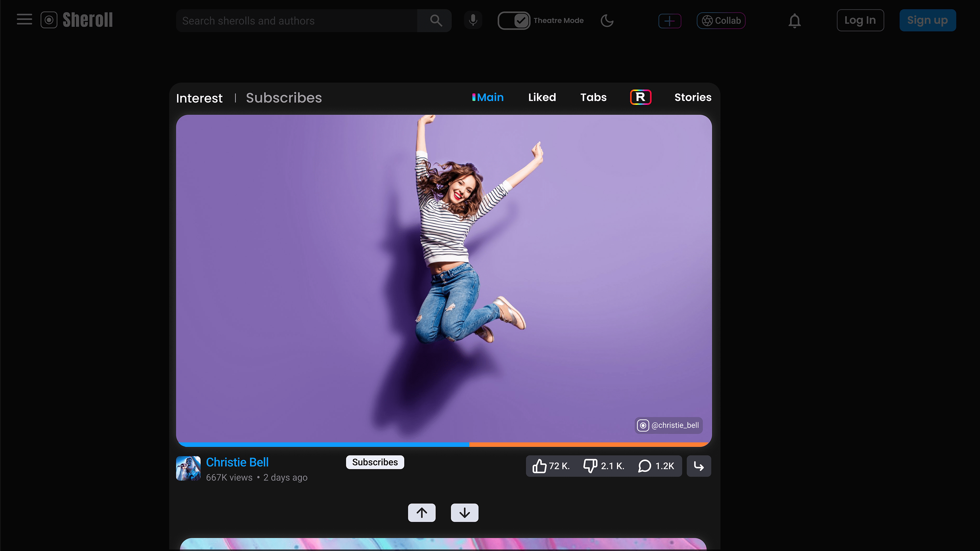Select the R gradient tab
980x551 pixels.
(x=640, y=97)
